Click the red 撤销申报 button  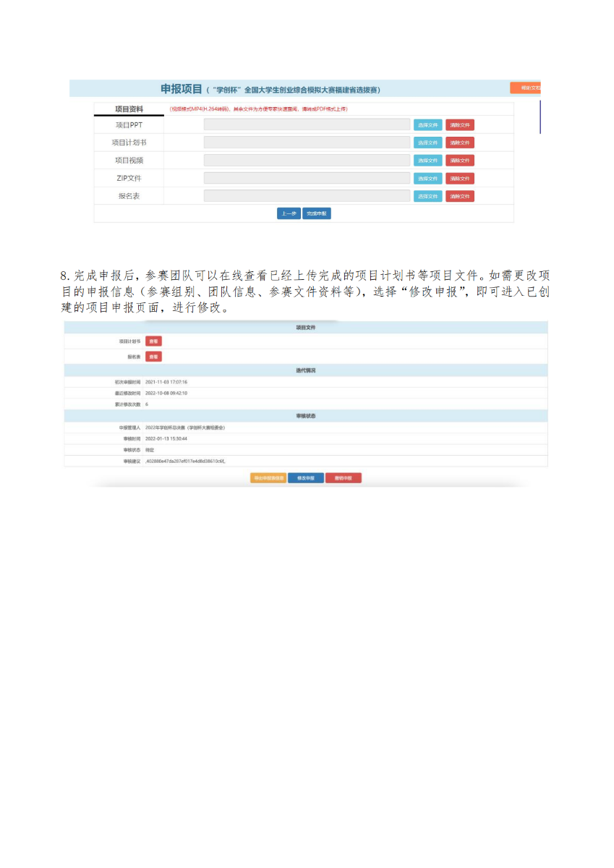(344, 478)
